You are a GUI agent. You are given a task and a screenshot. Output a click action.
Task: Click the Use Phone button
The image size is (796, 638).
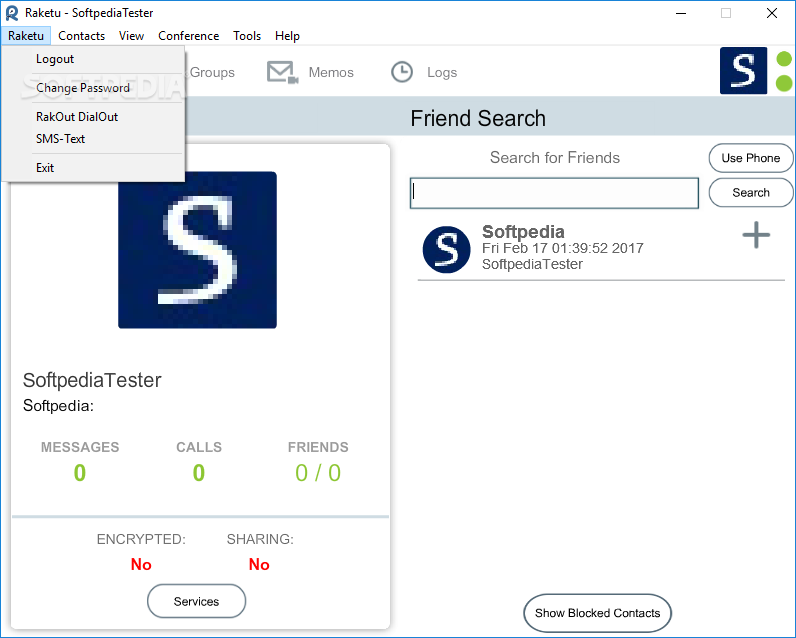point(751,158)
